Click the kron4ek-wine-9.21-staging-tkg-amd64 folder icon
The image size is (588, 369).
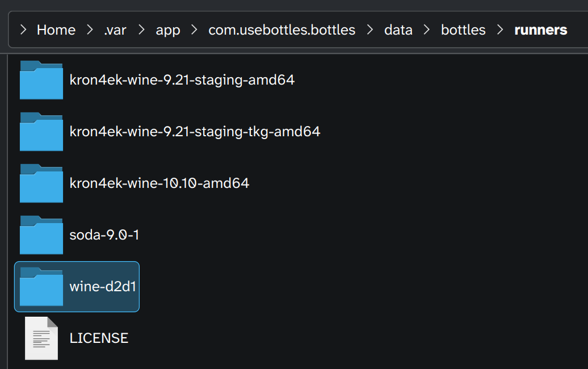[x=41, y=132]
